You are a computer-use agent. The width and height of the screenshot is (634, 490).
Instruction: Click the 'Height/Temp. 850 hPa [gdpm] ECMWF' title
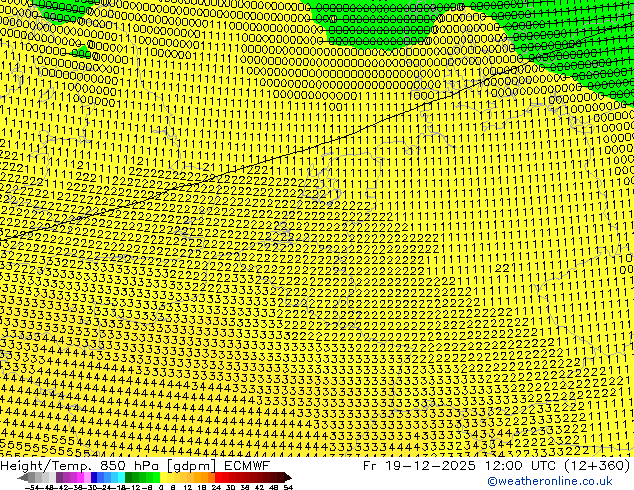tap(135, 465)
